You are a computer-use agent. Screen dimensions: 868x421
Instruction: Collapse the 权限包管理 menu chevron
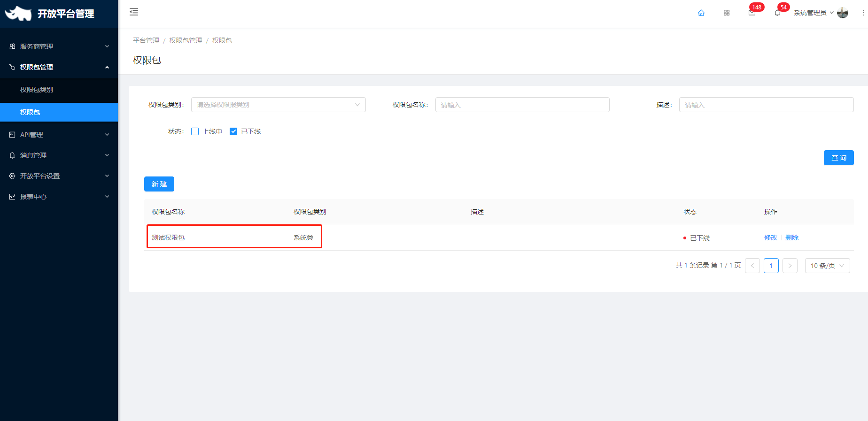pyautogui.click(x=107, y=67)
